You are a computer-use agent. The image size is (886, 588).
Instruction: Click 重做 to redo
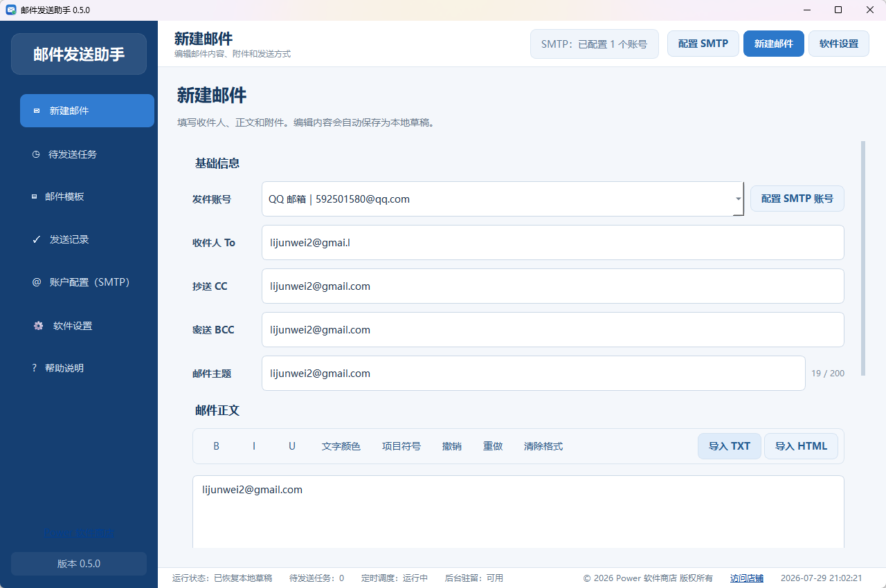point(493,446)
